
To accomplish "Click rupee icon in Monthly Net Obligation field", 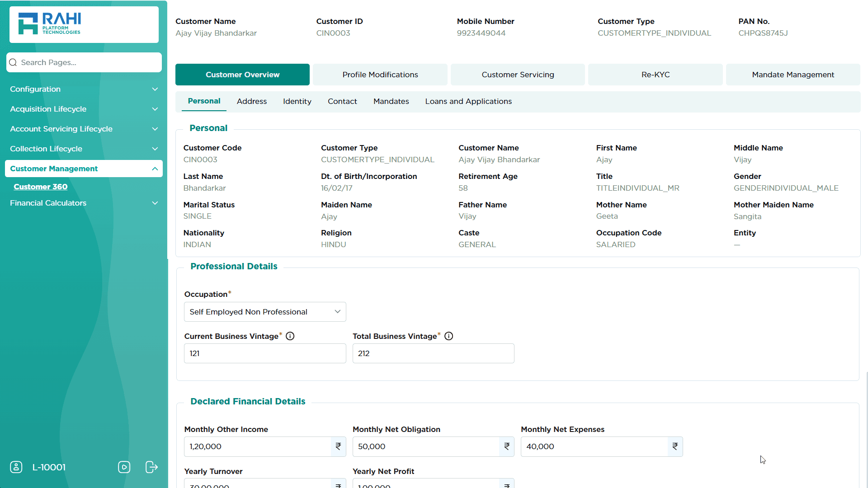I will [507, 446].
